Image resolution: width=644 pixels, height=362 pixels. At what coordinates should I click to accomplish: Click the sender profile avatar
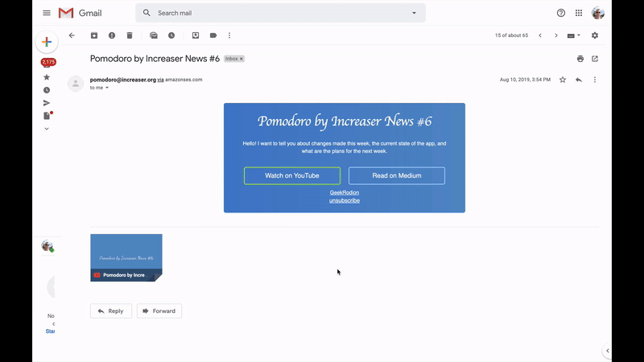(76, 84)
